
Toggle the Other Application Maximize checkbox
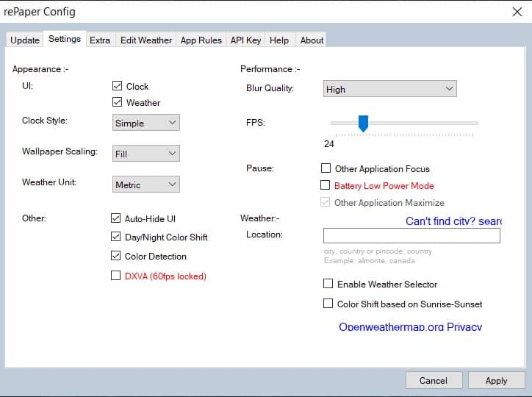click(325, 202)
